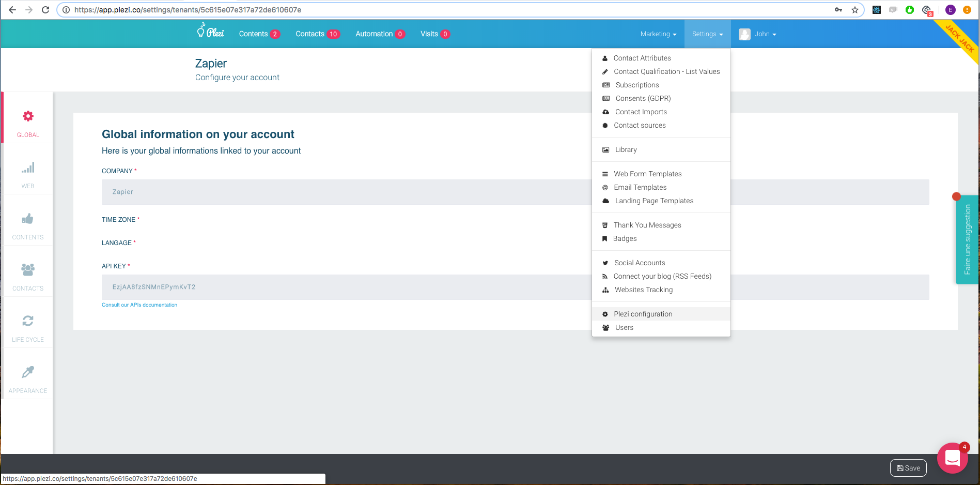Select Contact sources menu item
980x485 pixels.
tap(661, 125)
